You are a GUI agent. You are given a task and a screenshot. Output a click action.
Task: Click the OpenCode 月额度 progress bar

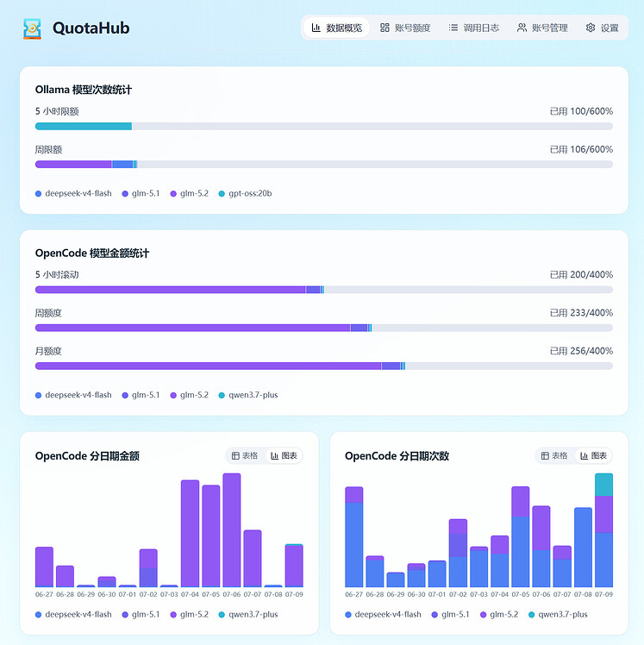pyautogui.click(x=324, y=366)
